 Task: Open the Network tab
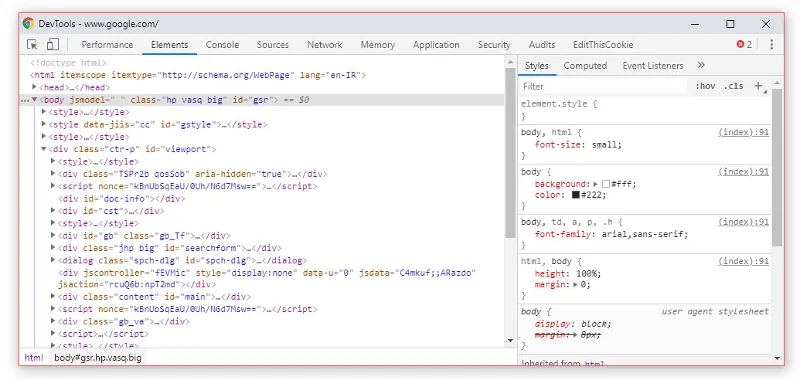point(325,45)
